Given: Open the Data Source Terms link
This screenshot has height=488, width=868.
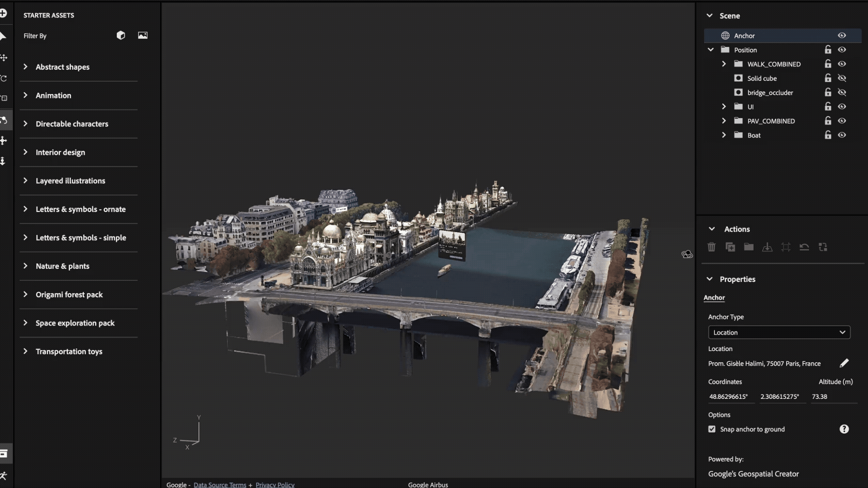Looking at the screenshot, I should pyautogui.click(x=220, y=485).
